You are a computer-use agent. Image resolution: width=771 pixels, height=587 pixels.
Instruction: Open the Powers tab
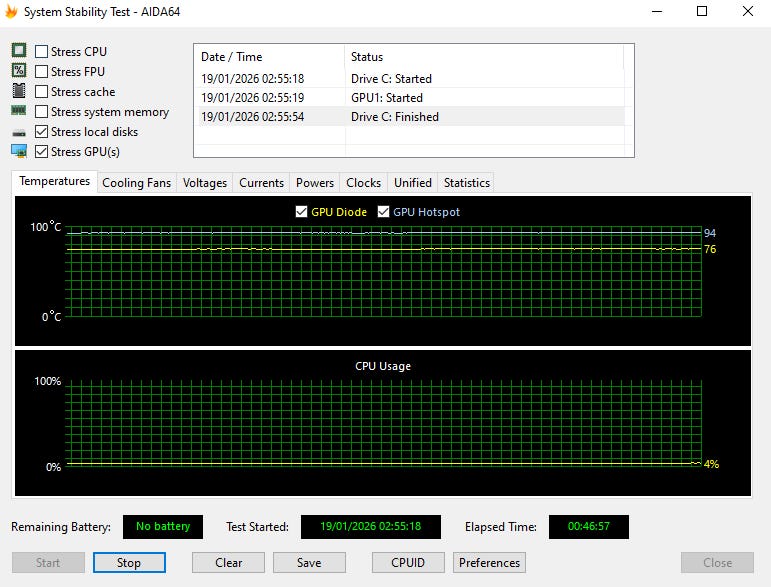[315, 183]
